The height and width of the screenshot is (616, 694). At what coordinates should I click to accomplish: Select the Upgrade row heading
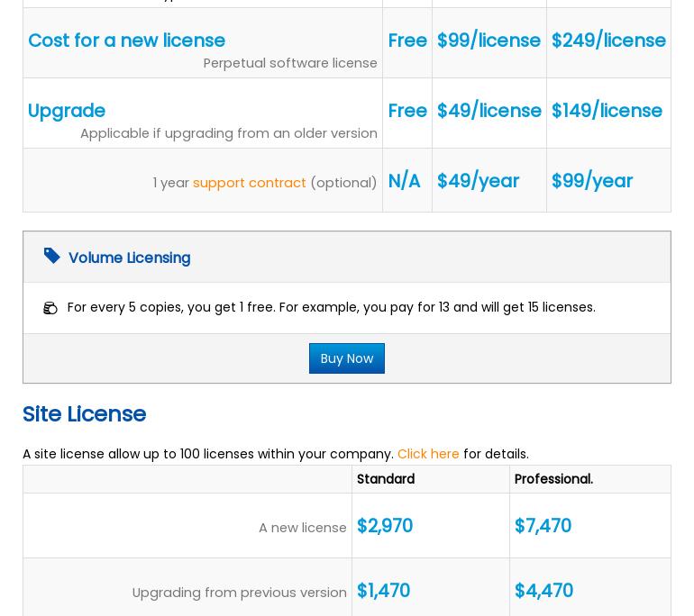[x=67, y=111]
